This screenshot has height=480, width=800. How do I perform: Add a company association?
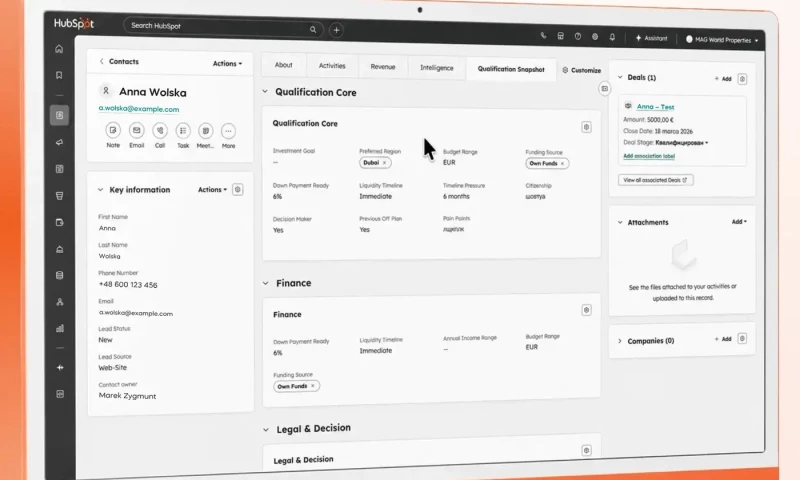pos(723,339)
